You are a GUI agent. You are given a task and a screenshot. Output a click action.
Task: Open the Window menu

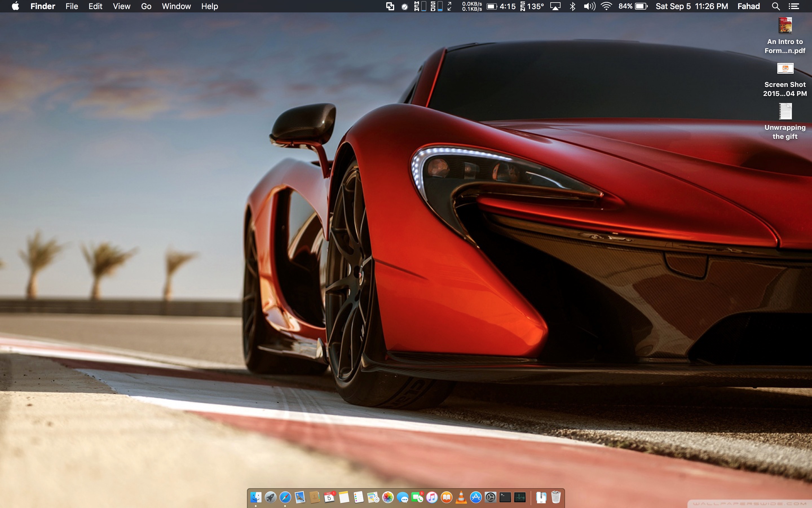pos(176,6)
